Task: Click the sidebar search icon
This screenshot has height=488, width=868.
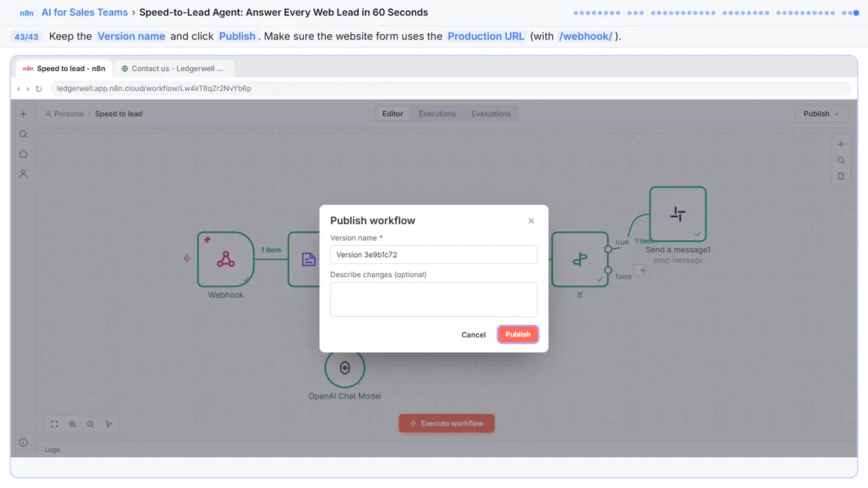Action: (23, 134)
